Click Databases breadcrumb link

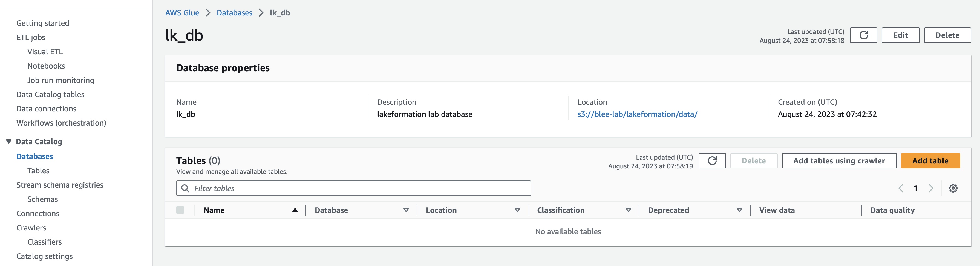(234, 13)
